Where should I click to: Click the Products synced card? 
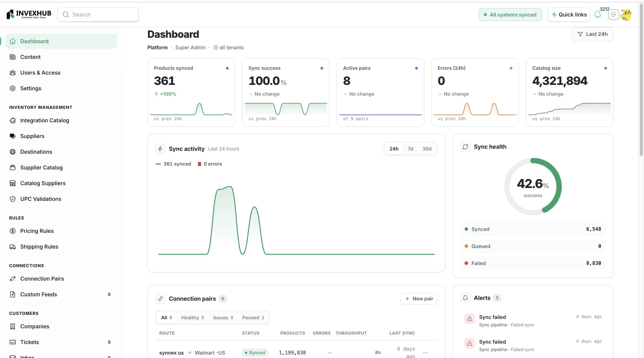[191, 93]
